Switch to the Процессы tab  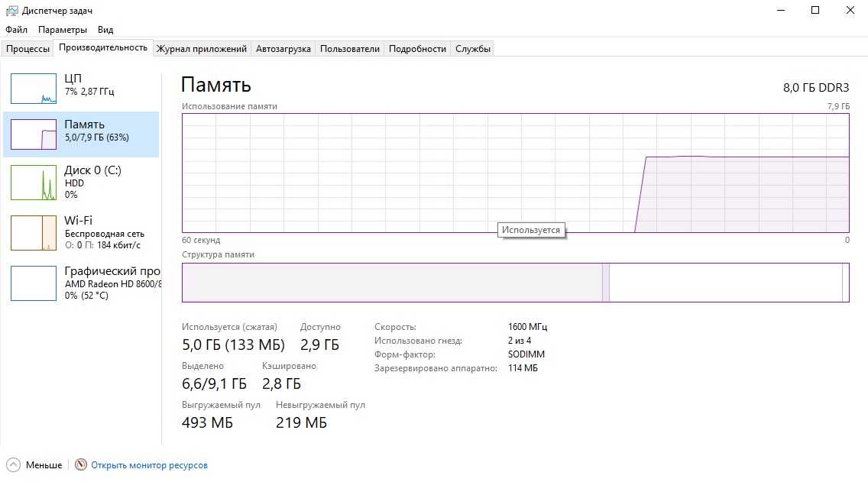(x=28, y=49)
